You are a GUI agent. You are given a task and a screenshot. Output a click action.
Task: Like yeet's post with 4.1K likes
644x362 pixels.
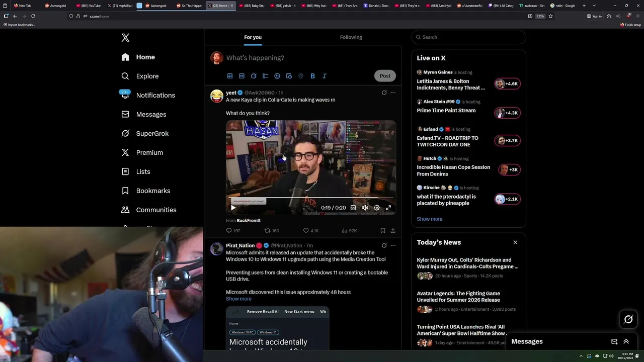tap(311, 231)
